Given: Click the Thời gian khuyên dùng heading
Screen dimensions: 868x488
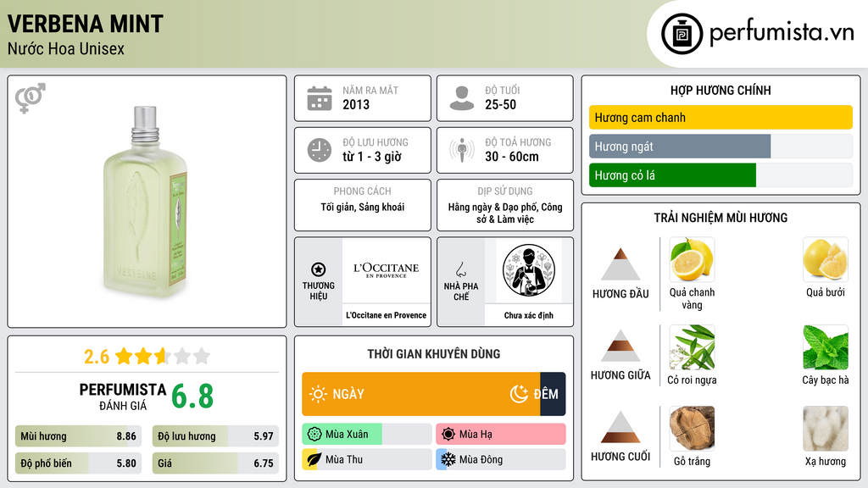Looking at the screenshot, I should click(434, 354).
